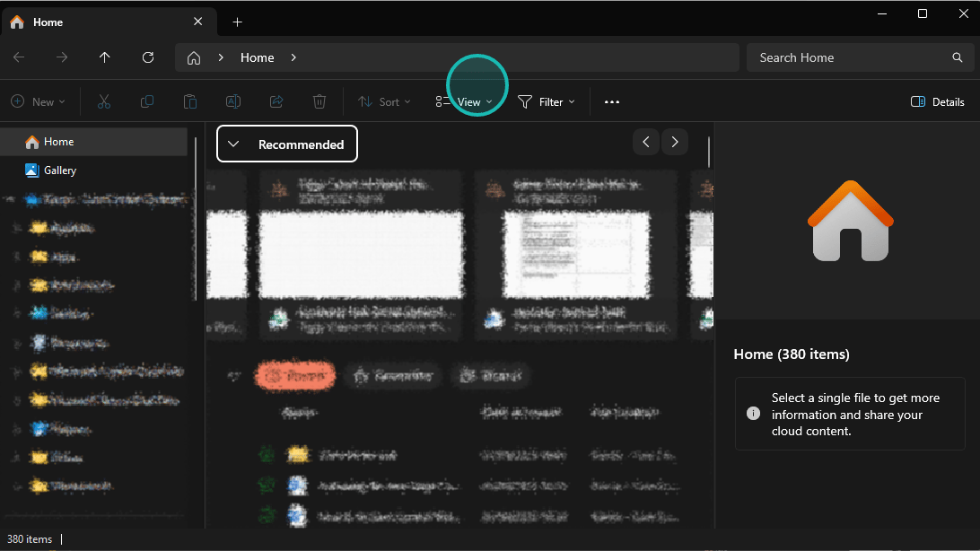This screenshot has height=551, width=980.
Task: Click the magnifier search icon
Action: 958,57
